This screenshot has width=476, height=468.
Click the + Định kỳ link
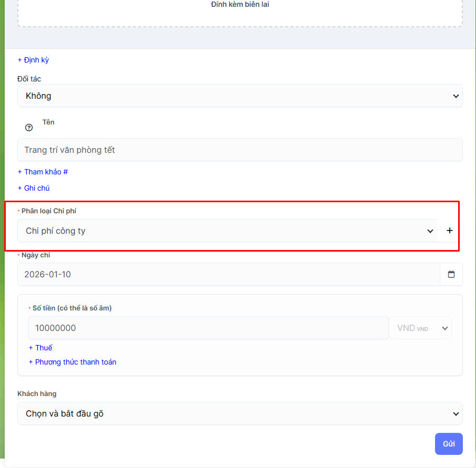33,60
